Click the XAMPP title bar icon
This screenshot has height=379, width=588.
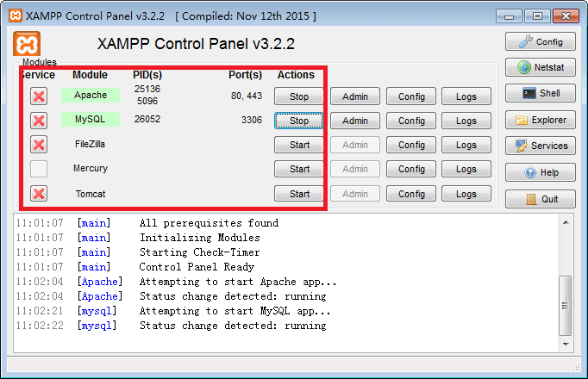(x=16, y=16)
